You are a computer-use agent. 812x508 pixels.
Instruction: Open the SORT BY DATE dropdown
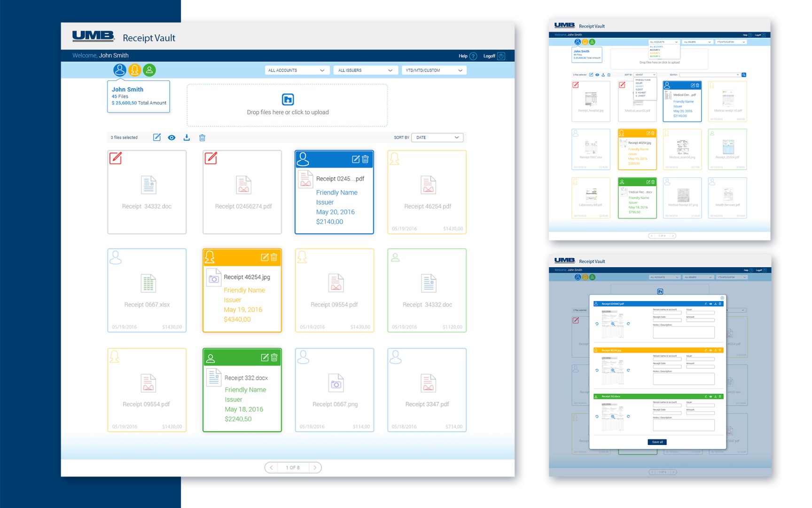click(x=437, y=137)
